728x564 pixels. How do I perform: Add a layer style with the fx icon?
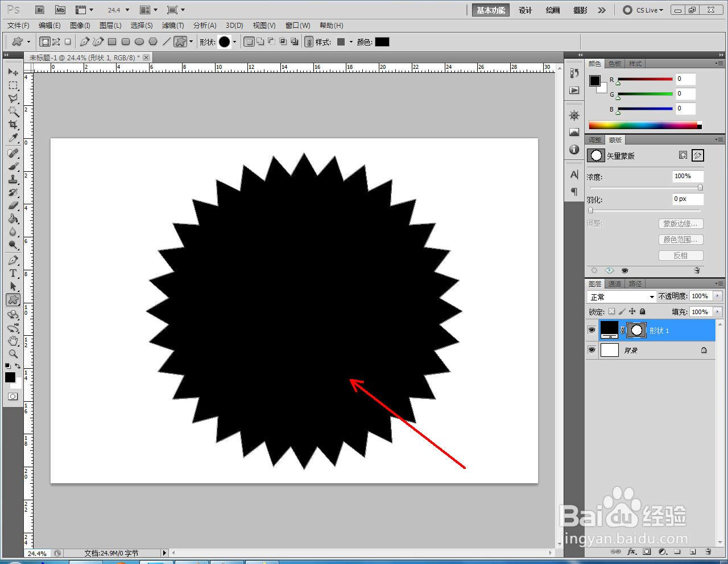tap(631, 551)
